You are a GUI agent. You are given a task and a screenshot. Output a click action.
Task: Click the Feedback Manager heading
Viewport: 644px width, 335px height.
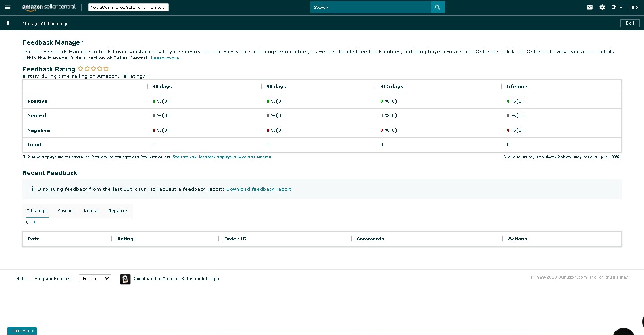[x=53, y=42]
